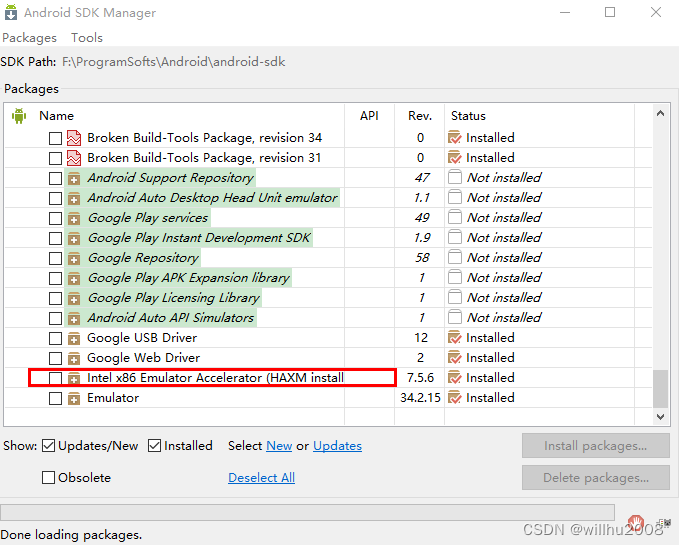This screenshot has height=545, width=679.
Task: Toggle the Updates/New show filter
Action: 48,445
